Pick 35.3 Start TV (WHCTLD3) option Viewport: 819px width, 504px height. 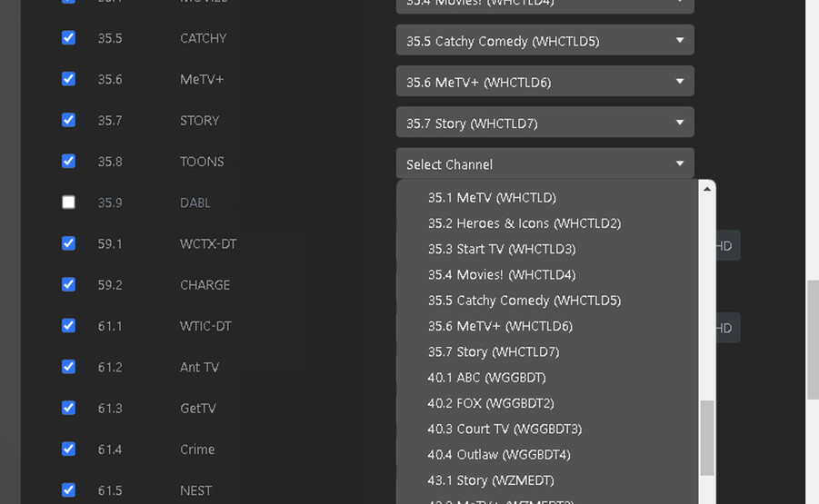pos(502,249)
